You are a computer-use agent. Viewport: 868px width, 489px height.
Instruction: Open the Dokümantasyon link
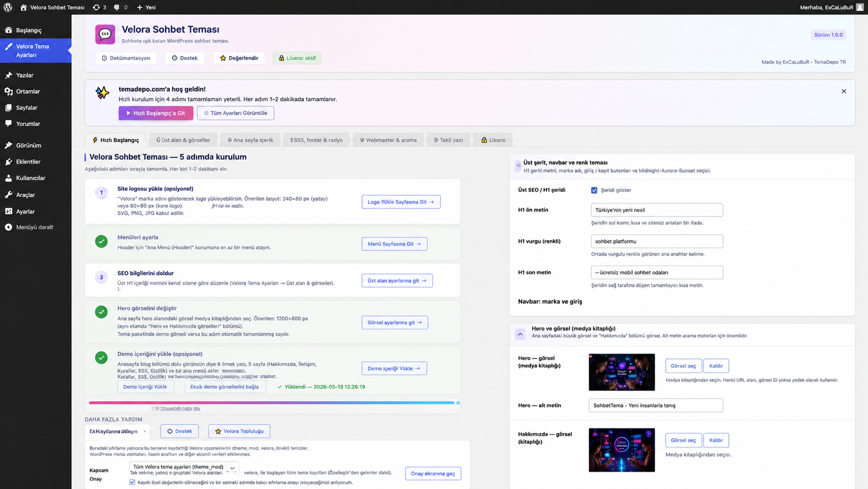[x=126, y=58]
